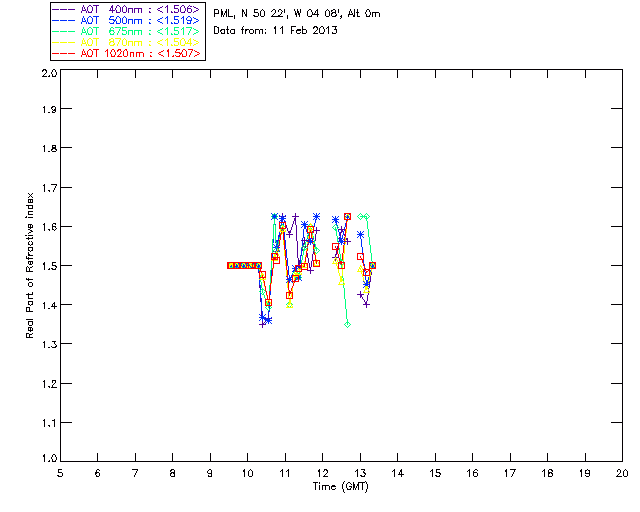Click the x-axis label 14
Image resolution: width=640 pixels, height=512 pixels.
tap(398, 473)
